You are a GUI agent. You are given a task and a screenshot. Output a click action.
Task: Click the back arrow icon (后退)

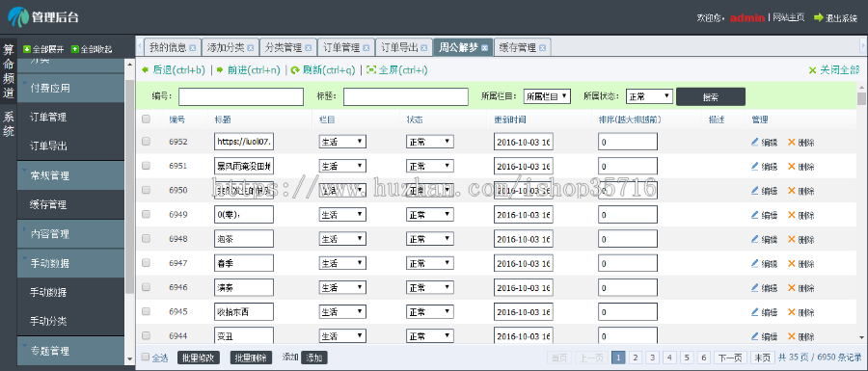coord(145,70)
